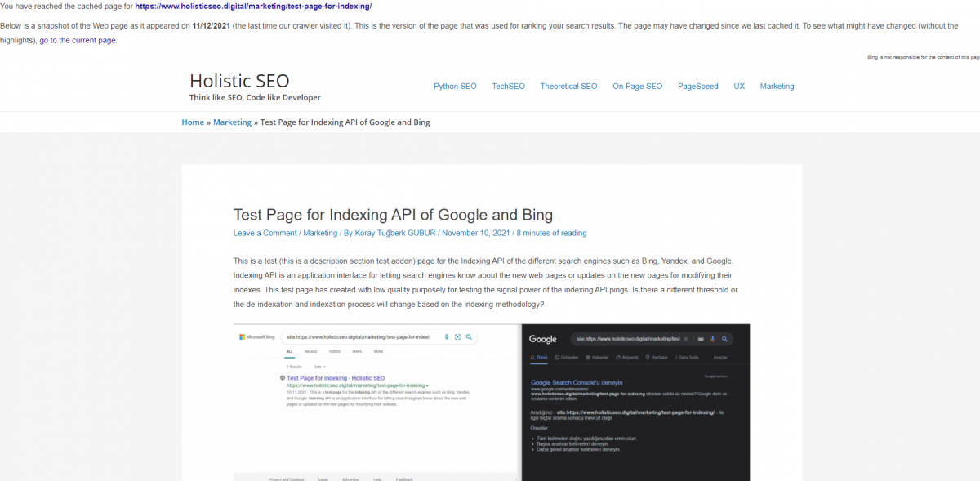Open author Koray Tuğberk GÜBÜR's link

[396, 233]
